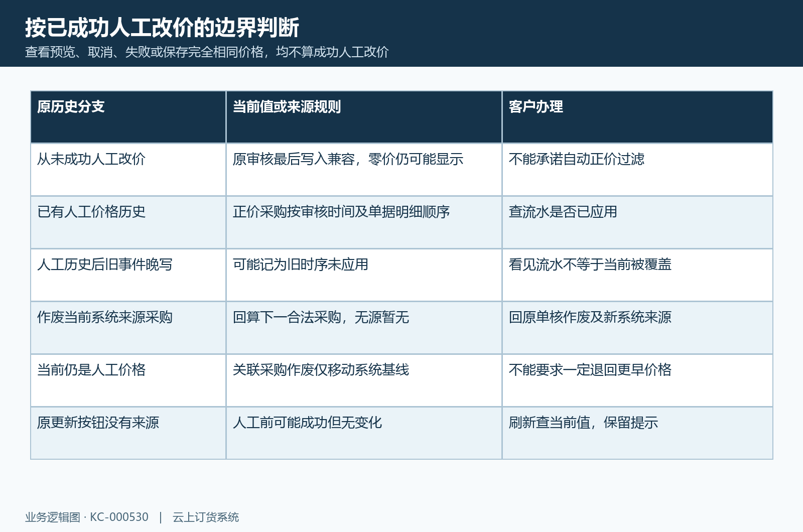Click the cell 刷新查当前值，保留提示
Screen dimensions: 803x532
click(637, 433)
